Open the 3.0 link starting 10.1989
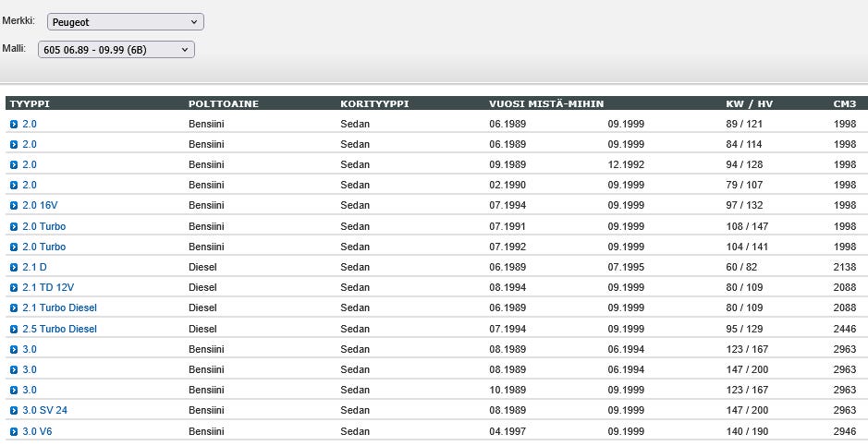Image resolution: width=868 pixels, height=446 pixels. [x=30, y=391]
